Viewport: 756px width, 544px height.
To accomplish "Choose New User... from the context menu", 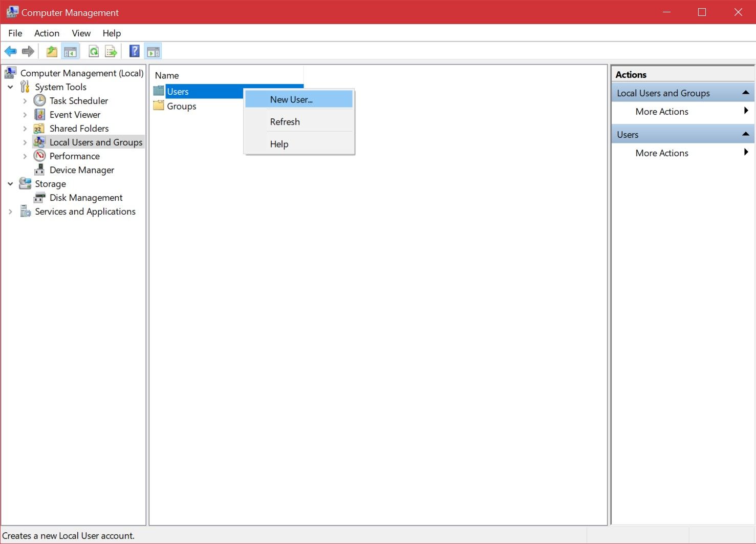I will pyautogui.click(x=291, y=99).
